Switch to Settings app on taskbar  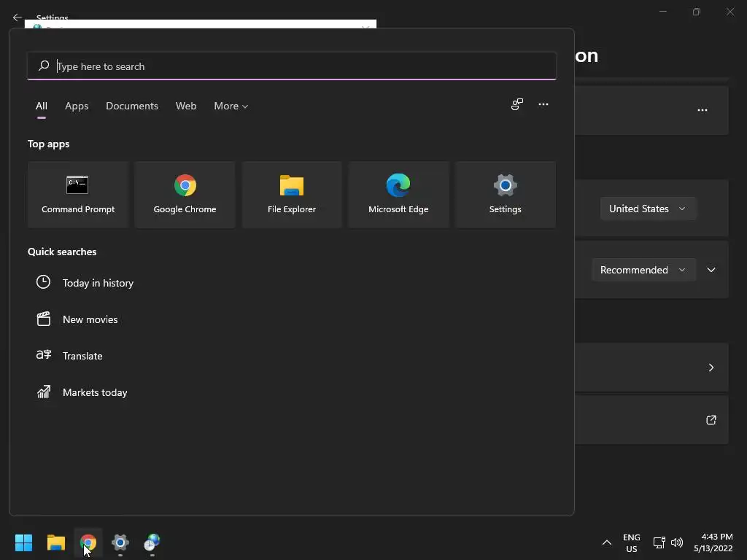click(x=120, y=542)
